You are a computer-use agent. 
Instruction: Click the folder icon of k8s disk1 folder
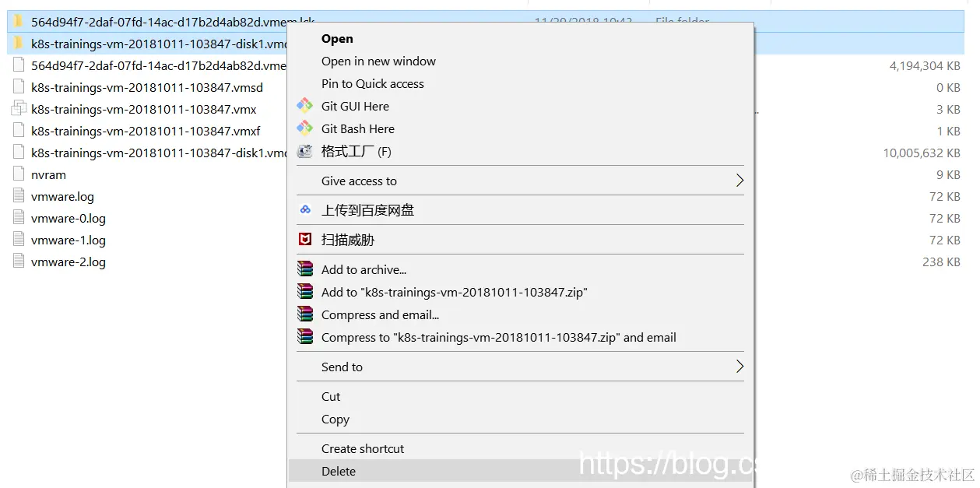[x=19, y=43]
